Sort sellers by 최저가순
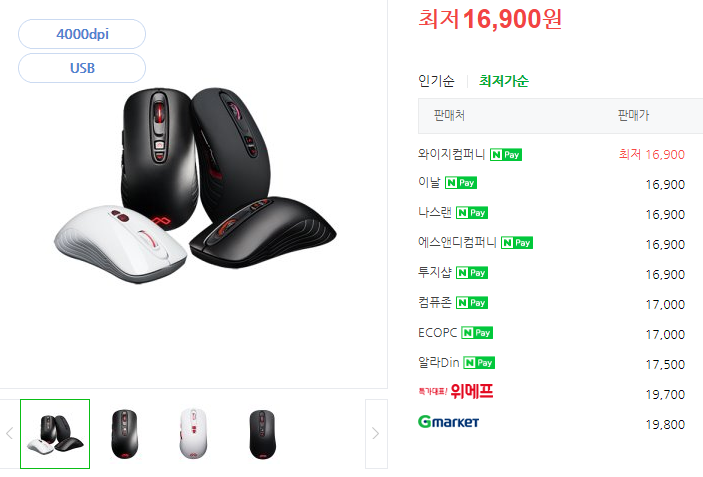703x477 pixels. 503,81
